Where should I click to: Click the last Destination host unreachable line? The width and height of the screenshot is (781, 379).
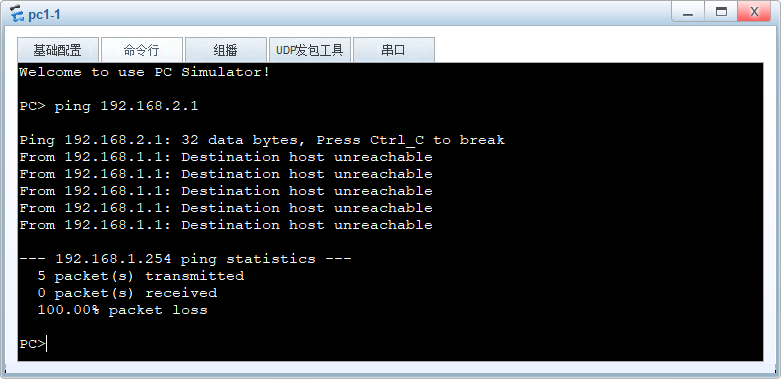click(226, 225)
